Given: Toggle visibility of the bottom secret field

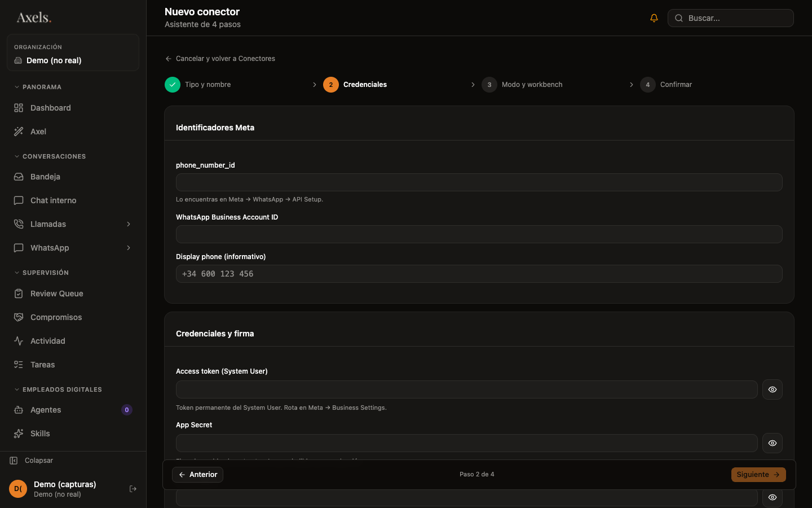Looking at the screenshot, I should [x=773, y=497].
